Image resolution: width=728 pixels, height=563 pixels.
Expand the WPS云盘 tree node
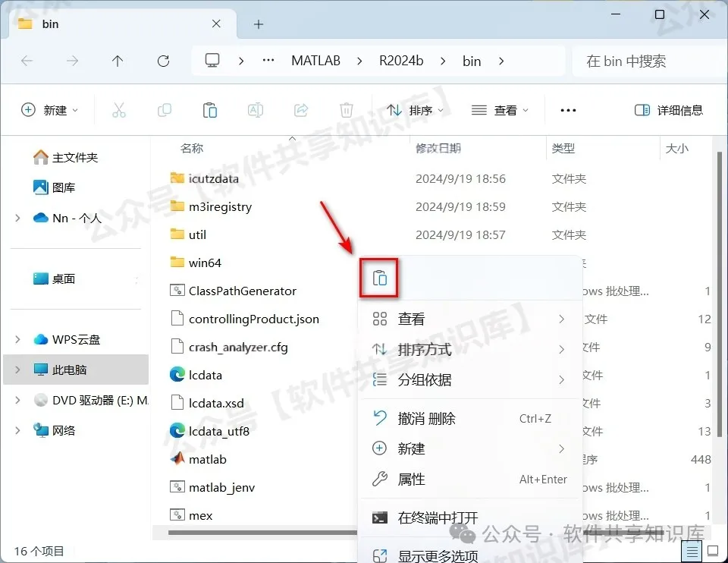[x=17, y=340]
